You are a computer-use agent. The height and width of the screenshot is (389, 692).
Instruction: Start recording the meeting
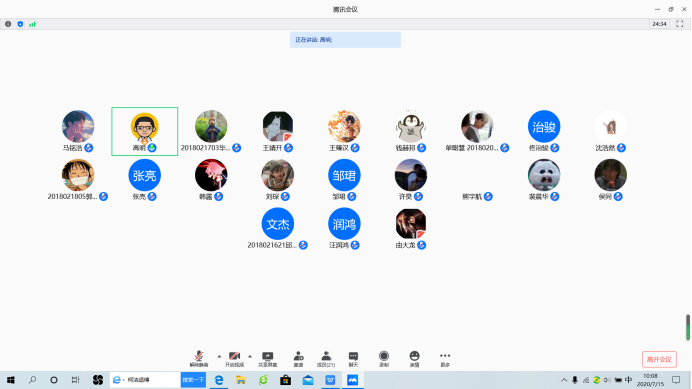point(384,359)
